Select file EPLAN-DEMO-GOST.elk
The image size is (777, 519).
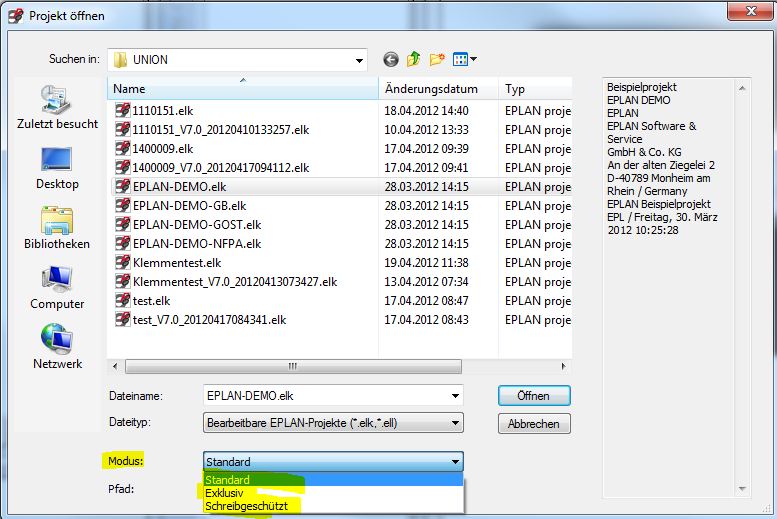pos(197,225)
